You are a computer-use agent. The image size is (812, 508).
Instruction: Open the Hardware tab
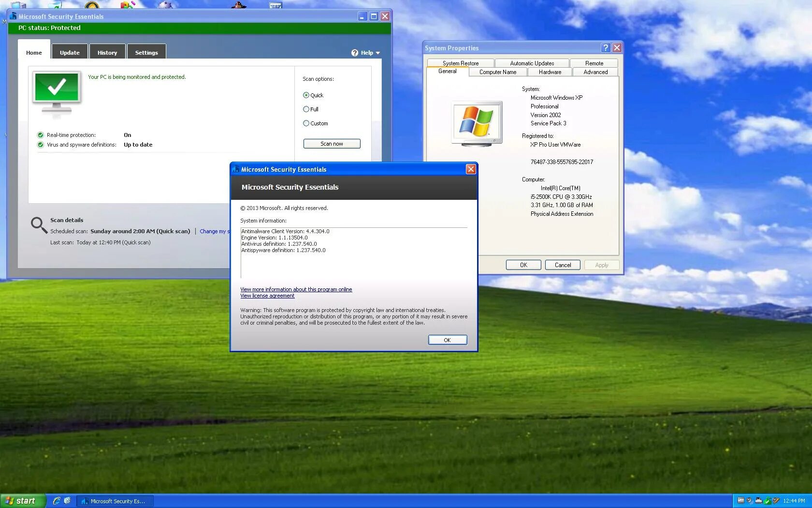click(x=550, y=72)
